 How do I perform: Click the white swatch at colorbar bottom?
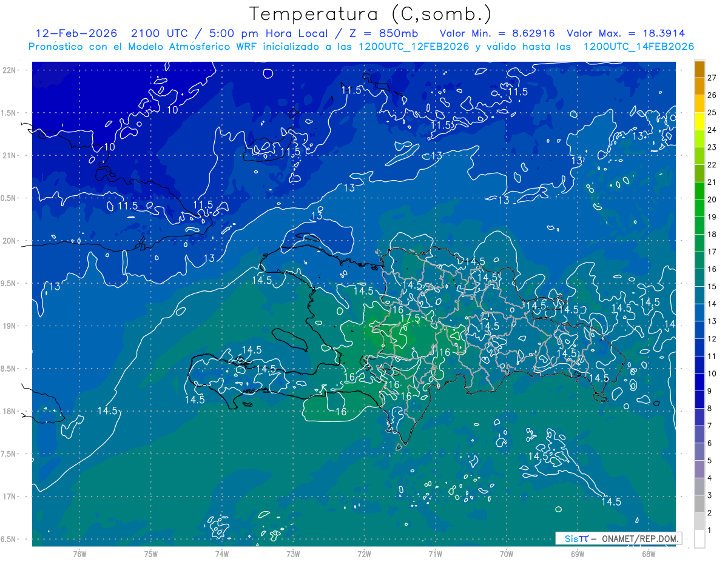pyautogui.click(x=699, y=539)
